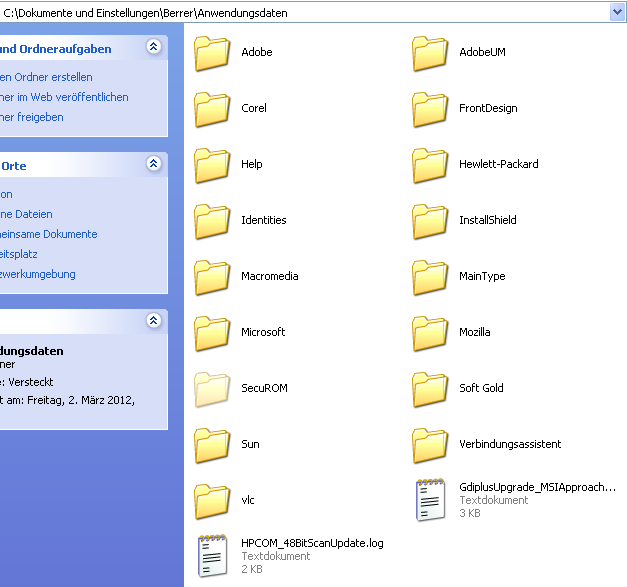Select the Corel folder icon

(212, 110)
